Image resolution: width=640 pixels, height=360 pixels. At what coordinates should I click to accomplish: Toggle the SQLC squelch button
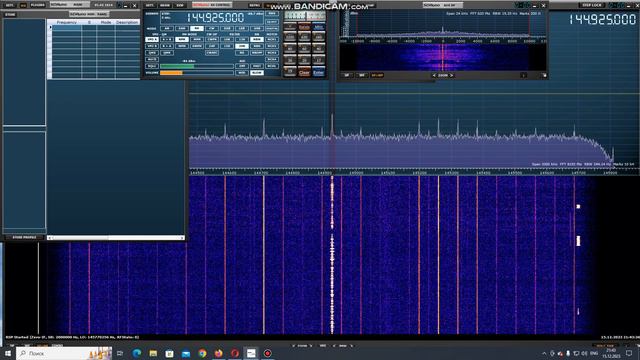pos(152,66)
